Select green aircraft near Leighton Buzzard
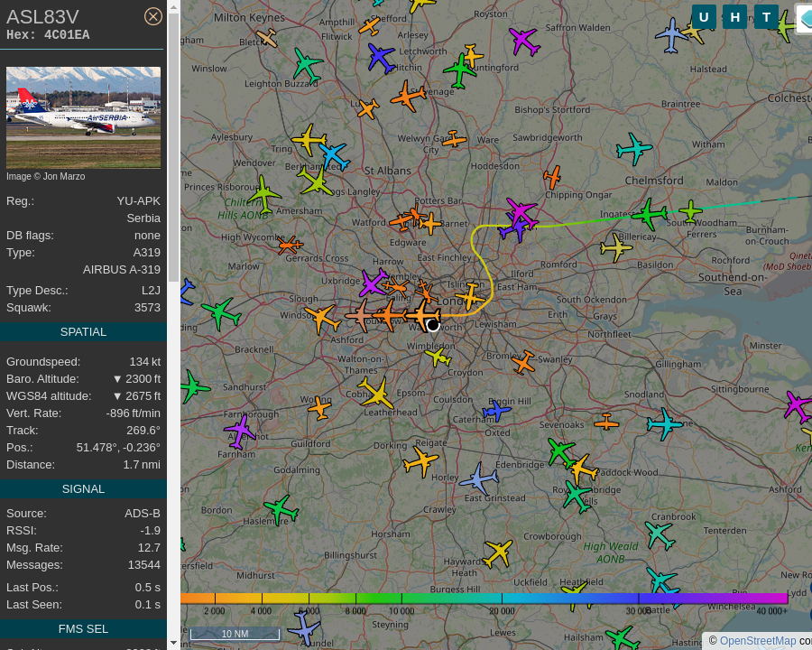Image resolution: width=812 pixels, height=650 pixels. pos(307,65)
